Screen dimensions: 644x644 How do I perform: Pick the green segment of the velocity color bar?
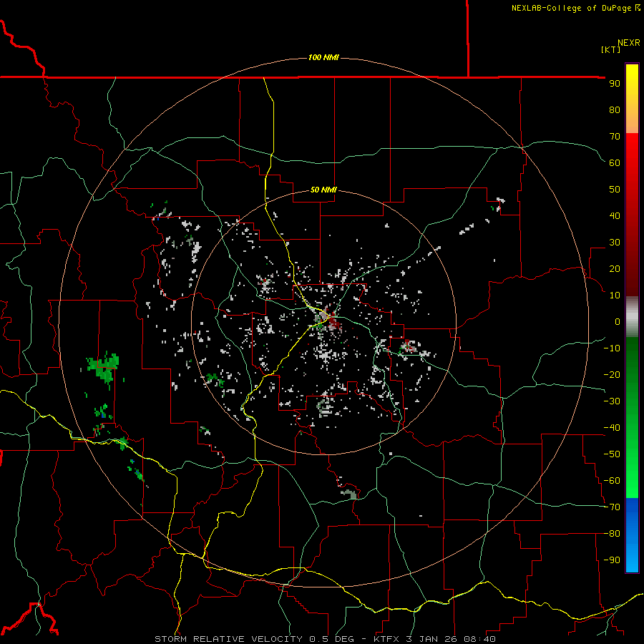(x=632, y=417)
